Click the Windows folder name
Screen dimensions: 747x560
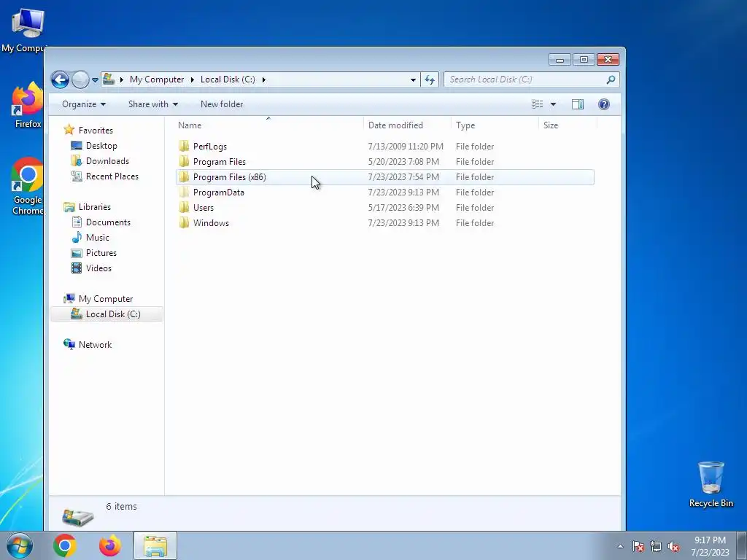(x=211, y=223)
